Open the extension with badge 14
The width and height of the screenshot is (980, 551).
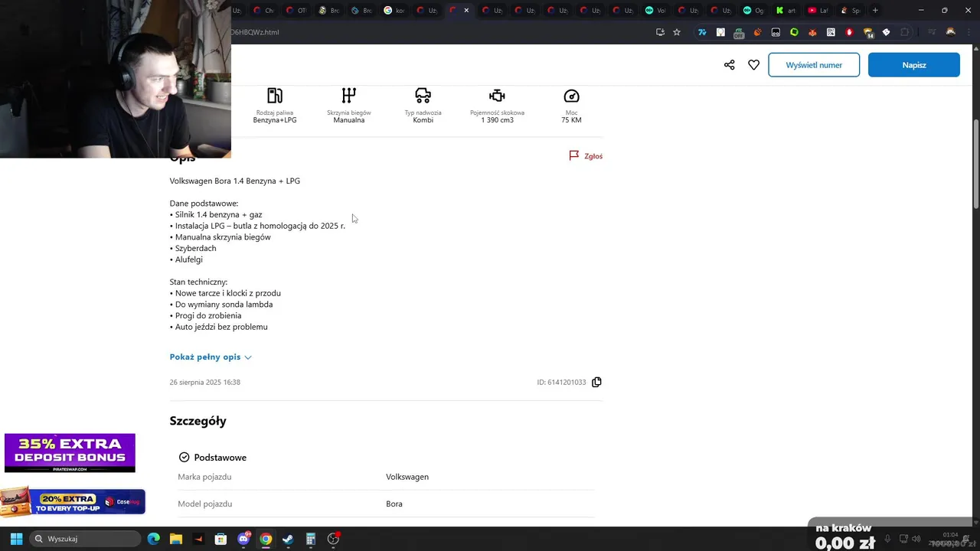868,33
